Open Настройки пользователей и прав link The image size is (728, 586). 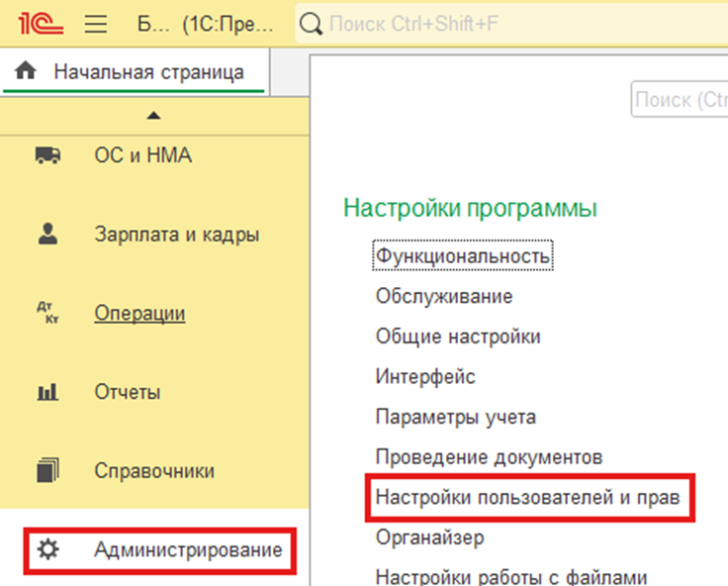coord(527,498)
